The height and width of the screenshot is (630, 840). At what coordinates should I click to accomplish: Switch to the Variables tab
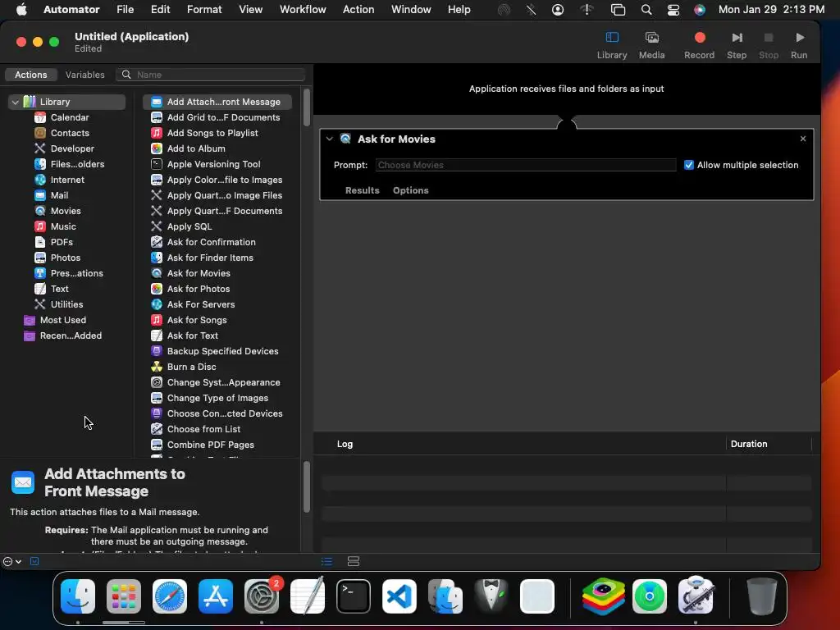point(84,75)
